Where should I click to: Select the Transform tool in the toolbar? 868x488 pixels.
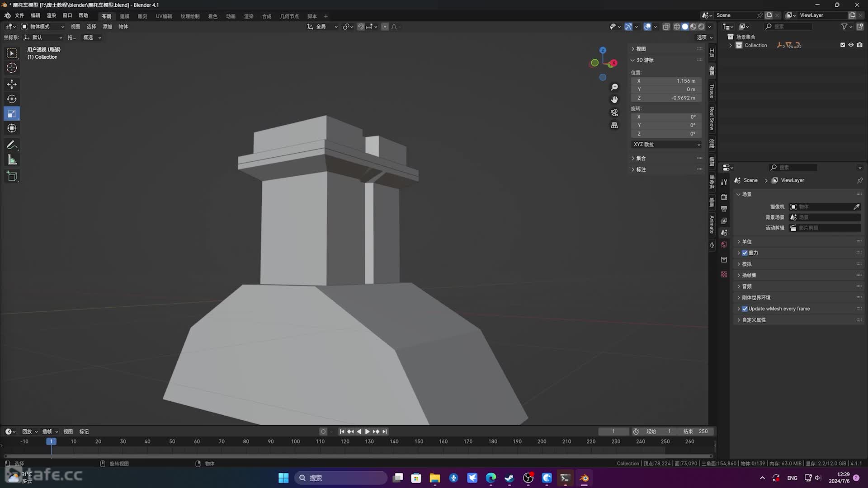tap(12, 128)
